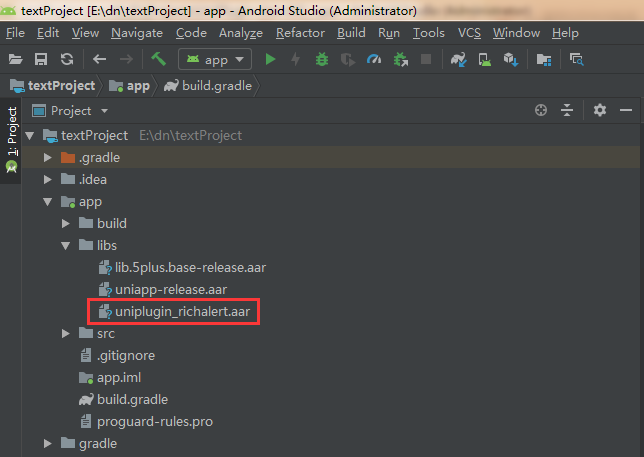Click collapse all icon in Project panel
The height and width of the screenshot is (457, 644).
pos(567,111)
